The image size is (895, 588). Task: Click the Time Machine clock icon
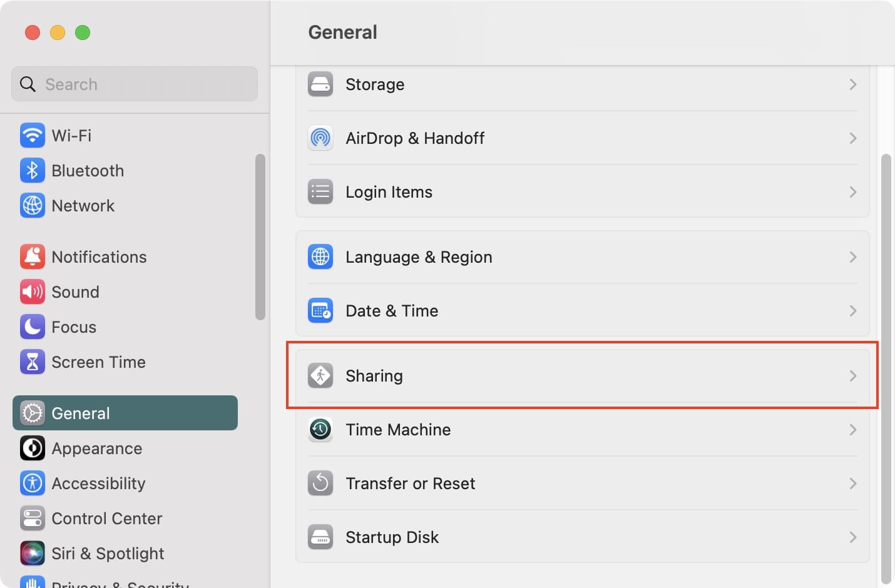click(320, 430)
